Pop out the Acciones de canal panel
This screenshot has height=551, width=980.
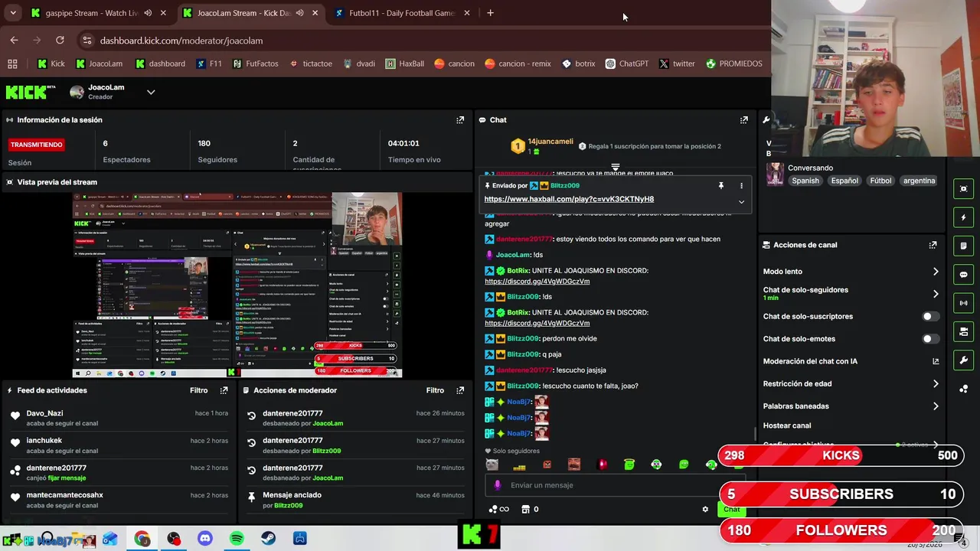click(x=933, y=245)
